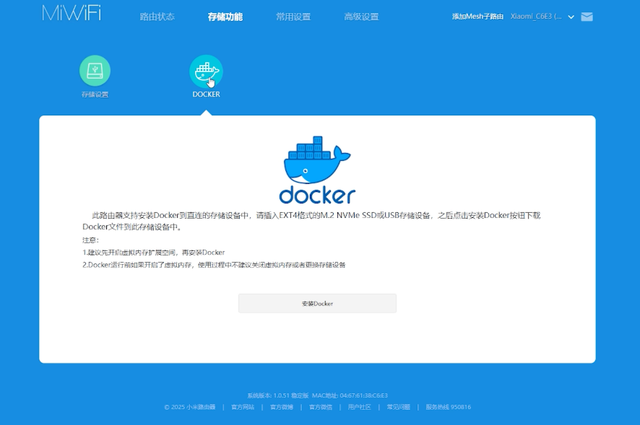
Task: Click note 1 about 虚拟内存扩展空间
Action: click(x=153, y=252)
